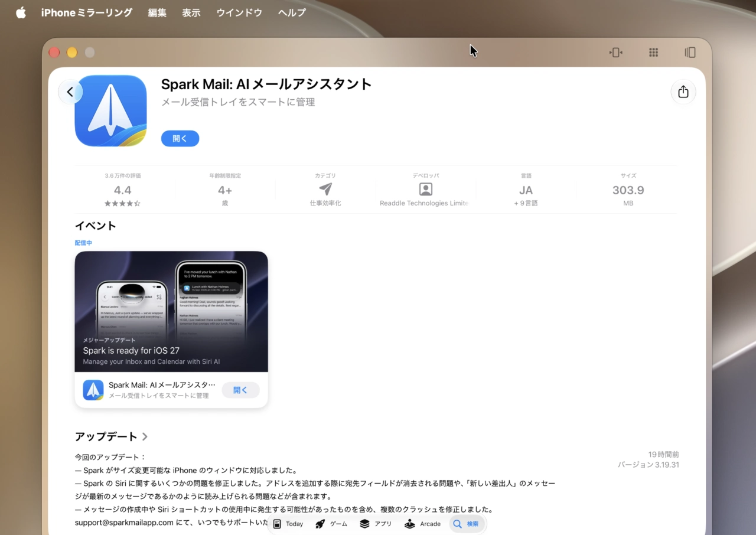Select the 検索 tab
This screenshot has width=756, height=535.
point(466,524)
